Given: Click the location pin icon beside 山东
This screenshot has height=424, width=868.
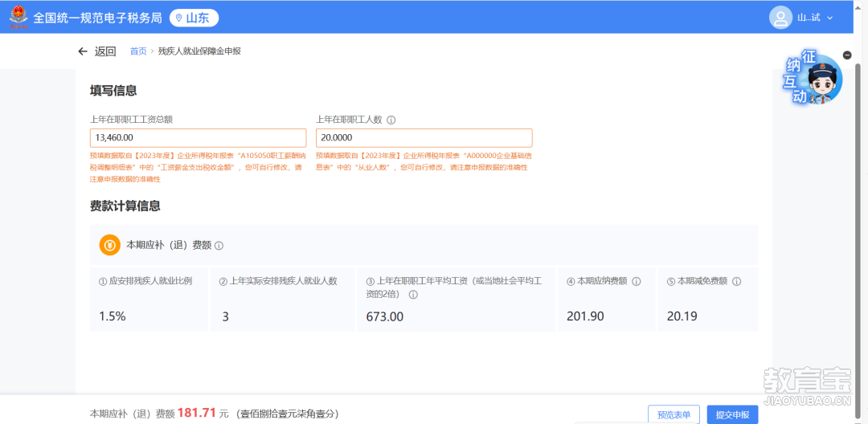Looking at the screenshot, I should pyautogui.click(x=178, y=18).
